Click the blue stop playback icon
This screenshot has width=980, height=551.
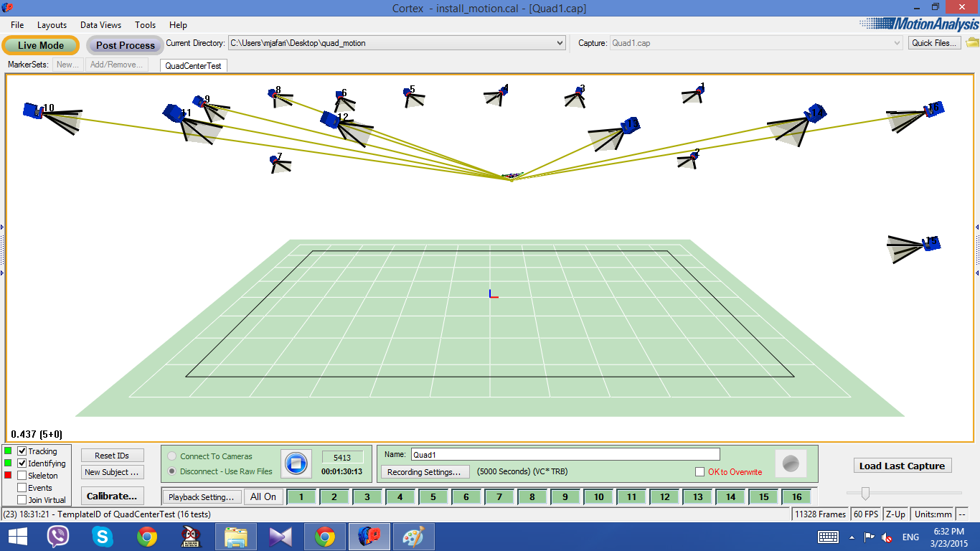tap(296, 463)
